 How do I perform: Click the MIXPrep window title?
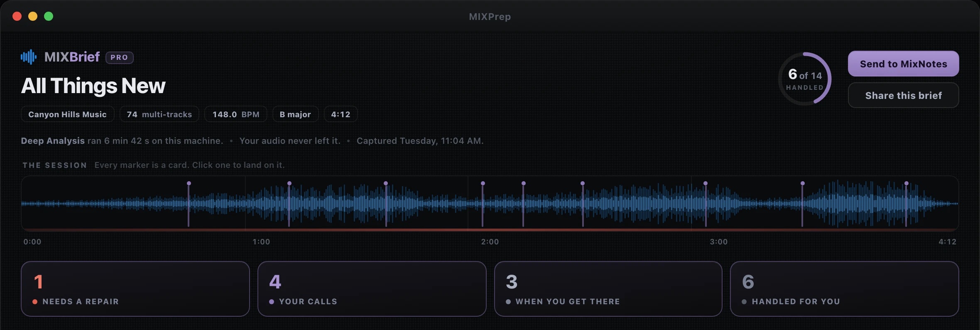point(490,17)
